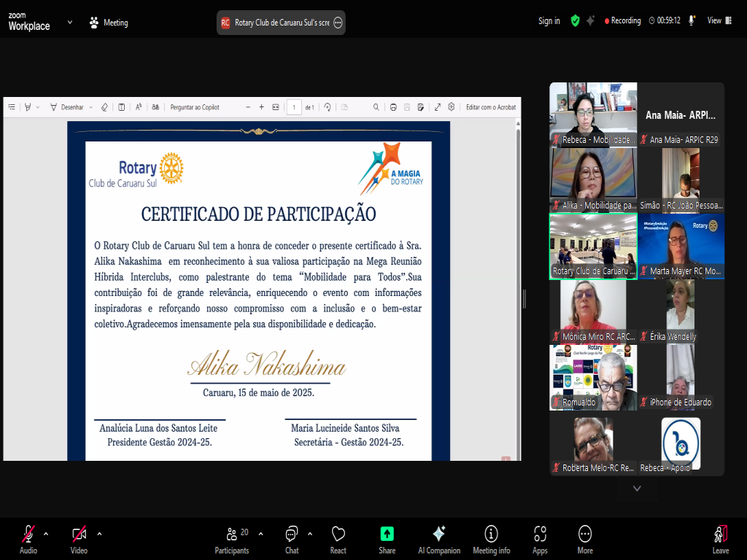Show Meeting info details

tap(491, 538)
